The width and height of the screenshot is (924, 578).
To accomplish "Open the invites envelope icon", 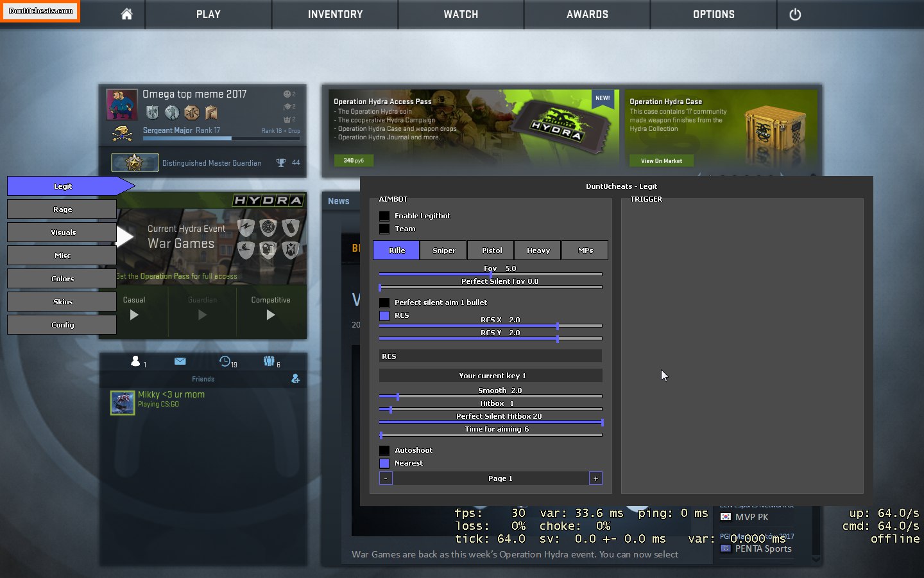I will tap(180, 362).
